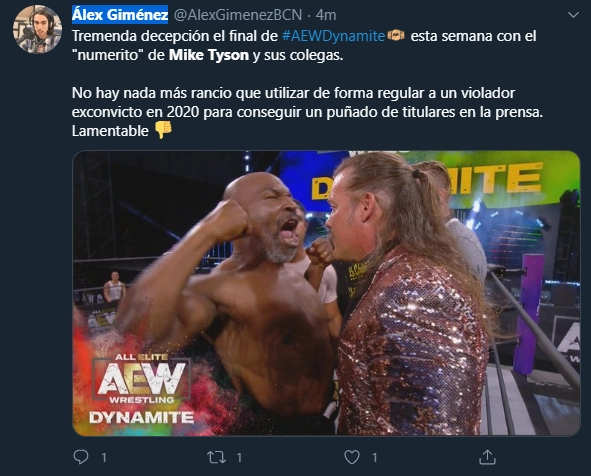
Task: Click the tweet's first line starting with Tremenda decepción
Action: (304, 36)
